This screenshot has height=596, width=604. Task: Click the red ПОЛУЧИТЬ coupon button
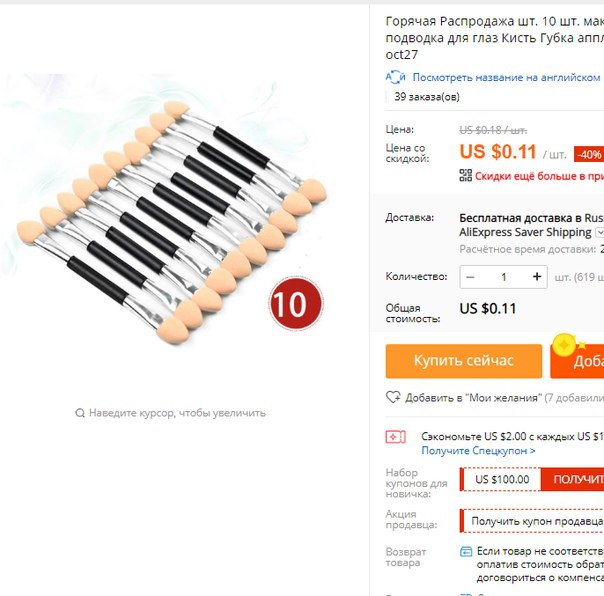coord(572,479)
